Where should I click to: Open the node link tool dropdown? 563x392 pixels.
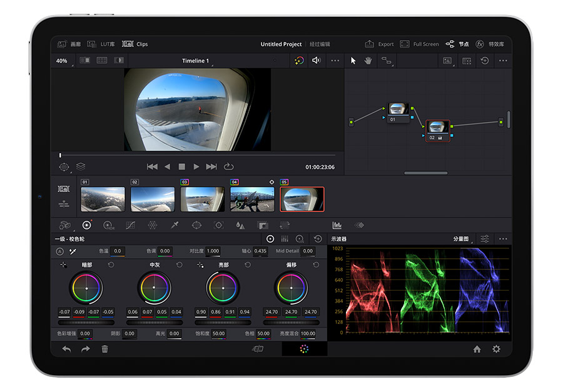pos(387,61)
